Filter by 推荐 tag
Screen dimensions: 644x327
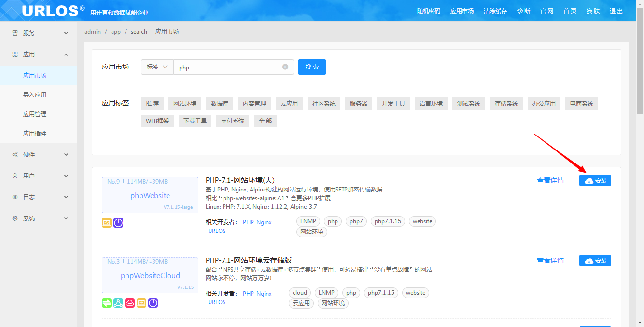pyautogui.click(x=152, y=104)
